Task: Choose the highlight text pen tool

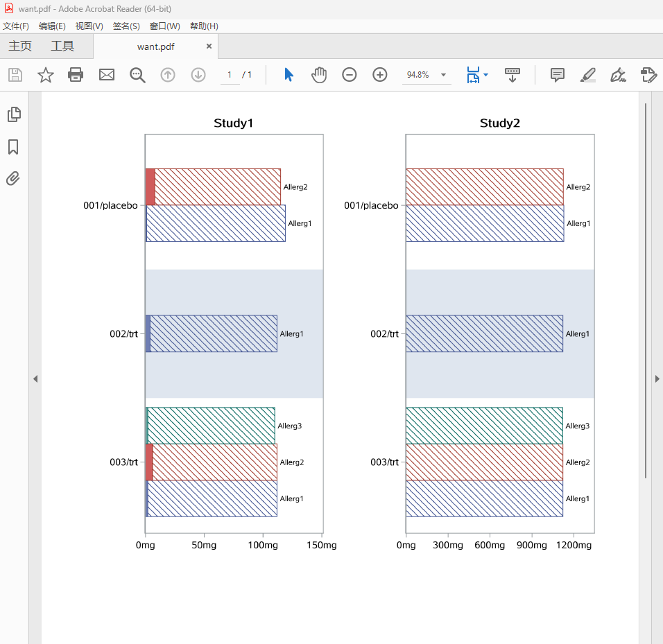Action: (588, 75)
